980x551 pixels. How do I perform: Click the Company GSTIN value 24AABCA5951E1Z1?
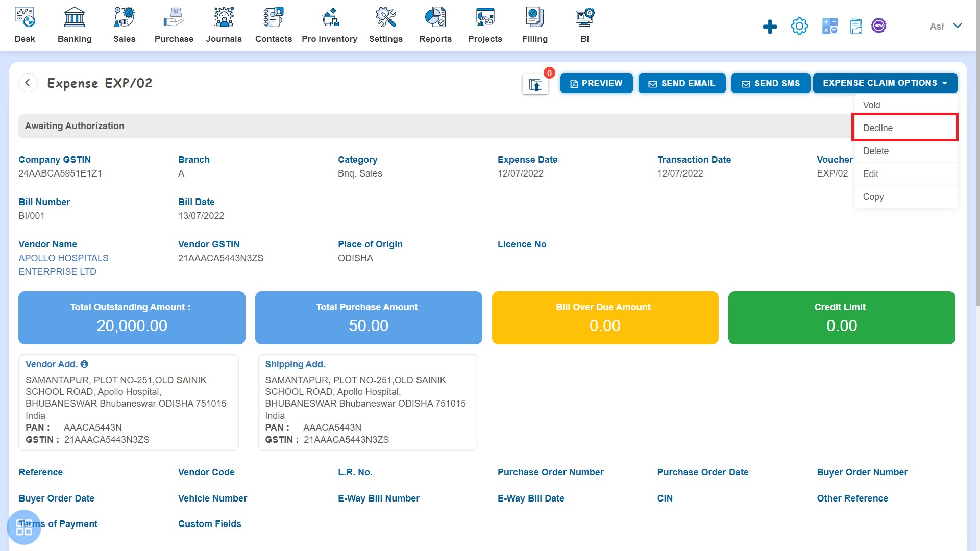tap(60, 173)
